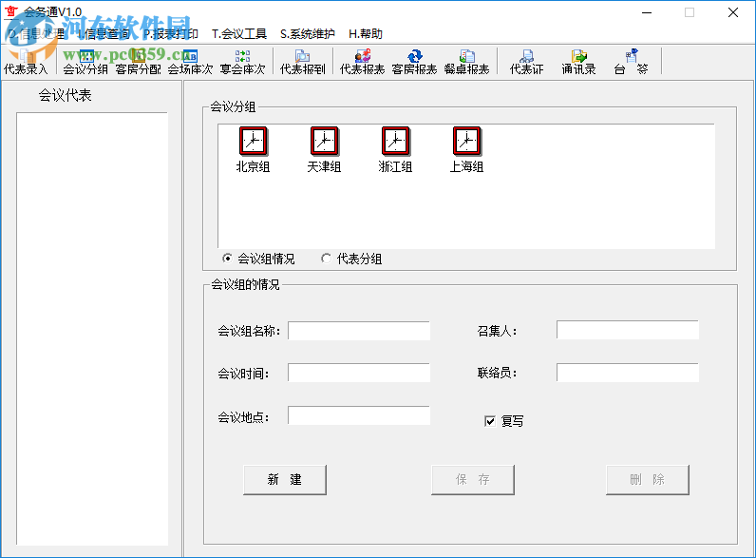This screenshot has width=756, height=558.
Task: Open the 代表报到 toolbar tool
Action: click(303, 61)
